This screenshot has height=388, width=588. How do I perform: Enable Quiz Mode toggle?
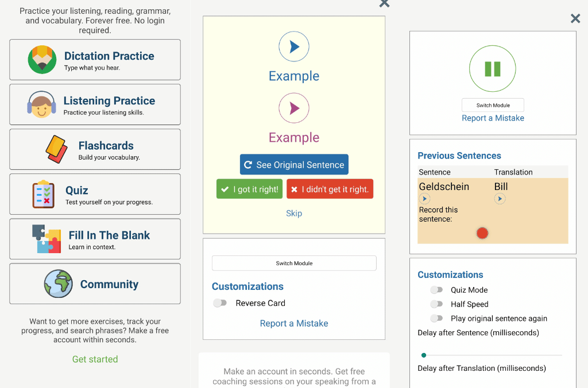(437, 290)
